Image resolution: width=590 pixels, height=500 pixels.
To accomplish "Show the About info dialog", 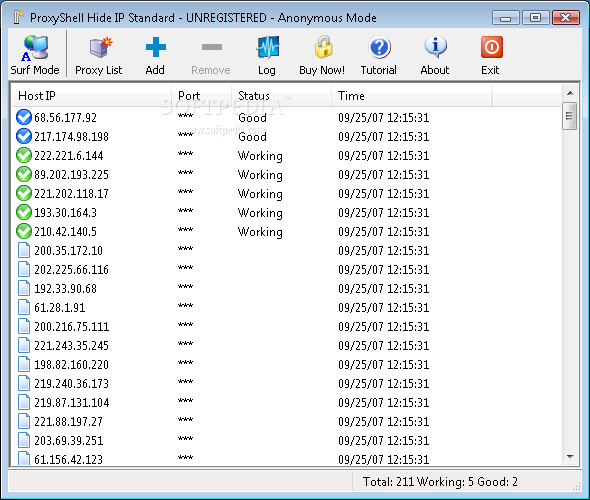I will (435, 47).
